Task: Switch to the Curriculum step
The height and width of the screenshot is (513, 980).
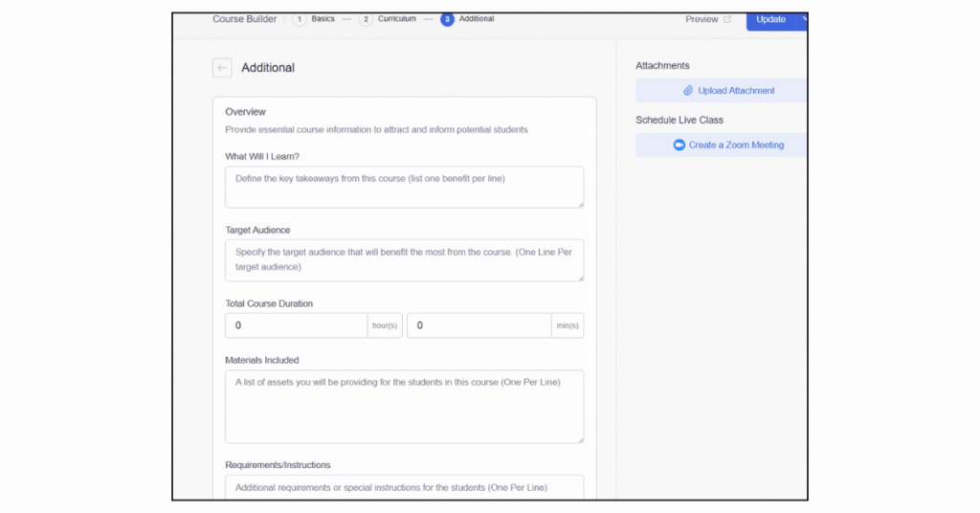Action: tap(396, 19)
